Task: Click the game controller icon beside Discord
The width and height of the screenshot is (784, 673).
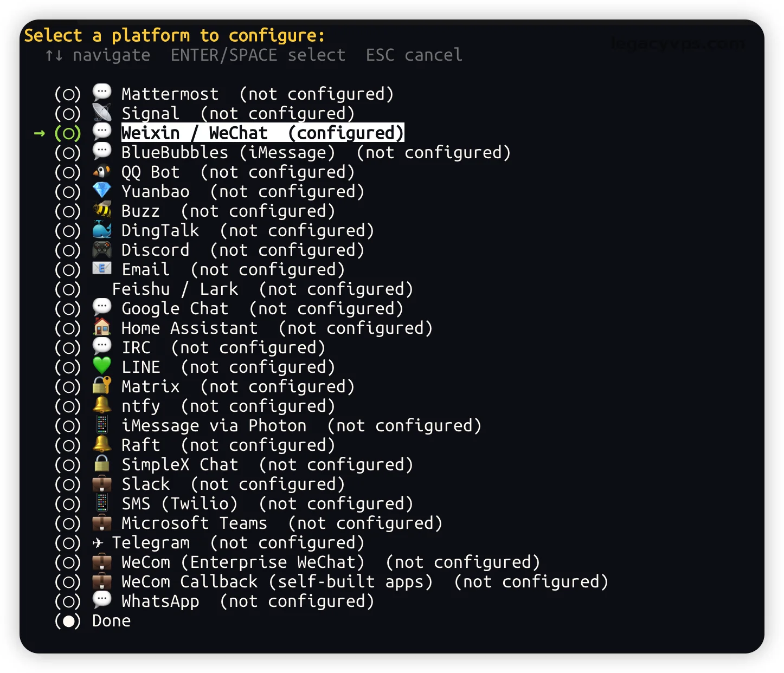Action: tap(102, 249)
